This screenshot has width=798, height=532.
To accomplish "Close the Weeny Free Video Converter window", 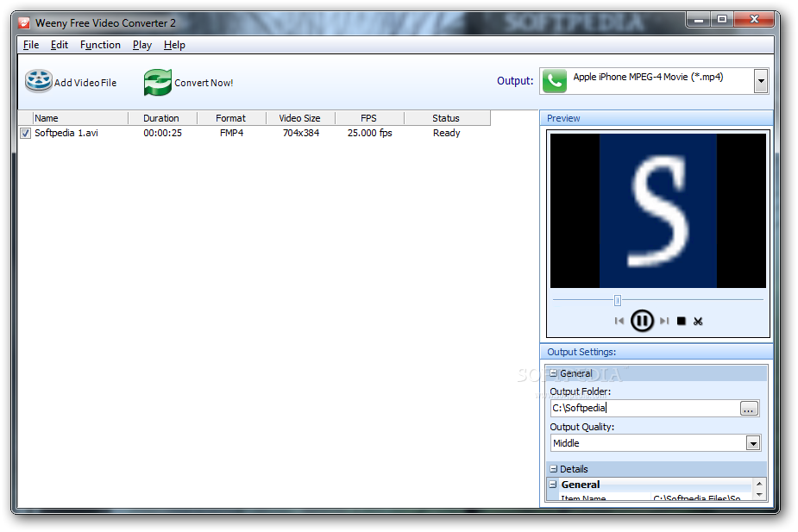I will pos(754,19).
